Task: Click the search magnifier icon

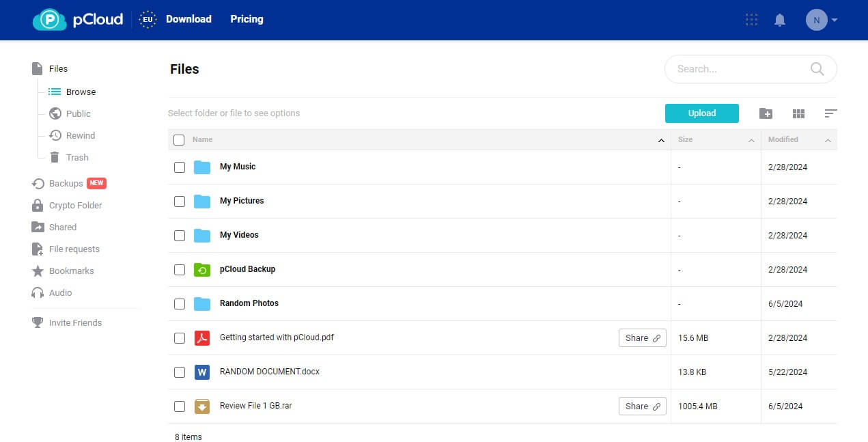Action: [x=817, y=68]
